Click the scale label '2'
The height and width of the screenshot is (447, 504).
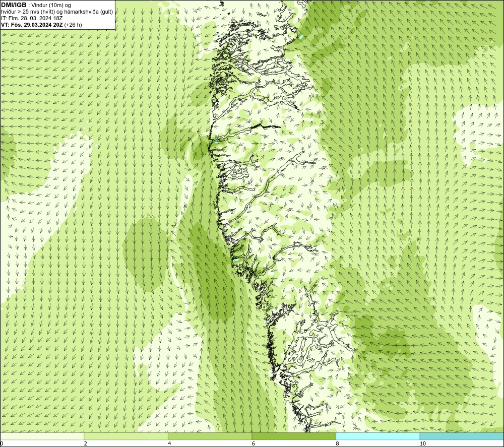coord(86,444)
